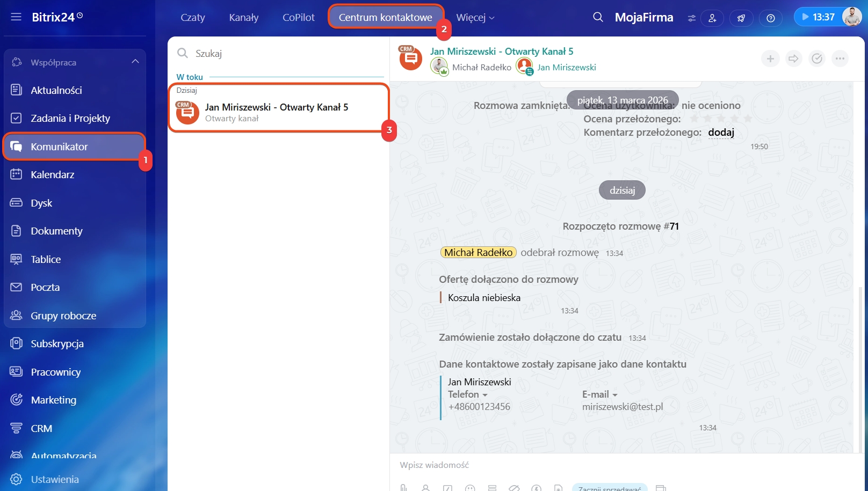Click the phone number +48600123456
The width and height of the screenshot is (868, 491).
[x=479, y=407]
